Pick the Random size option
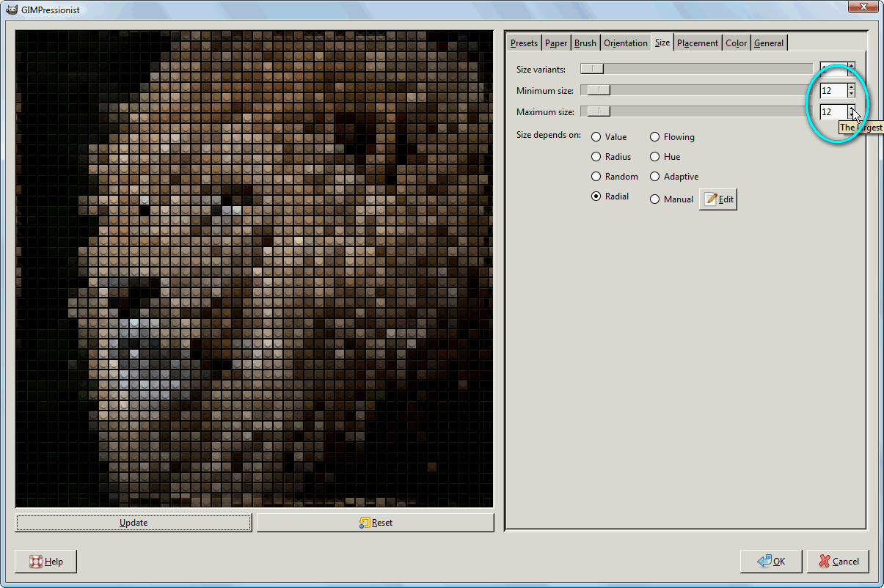This screenshot has height=588, width=884. pyautogui.click(x=614, y=177)
